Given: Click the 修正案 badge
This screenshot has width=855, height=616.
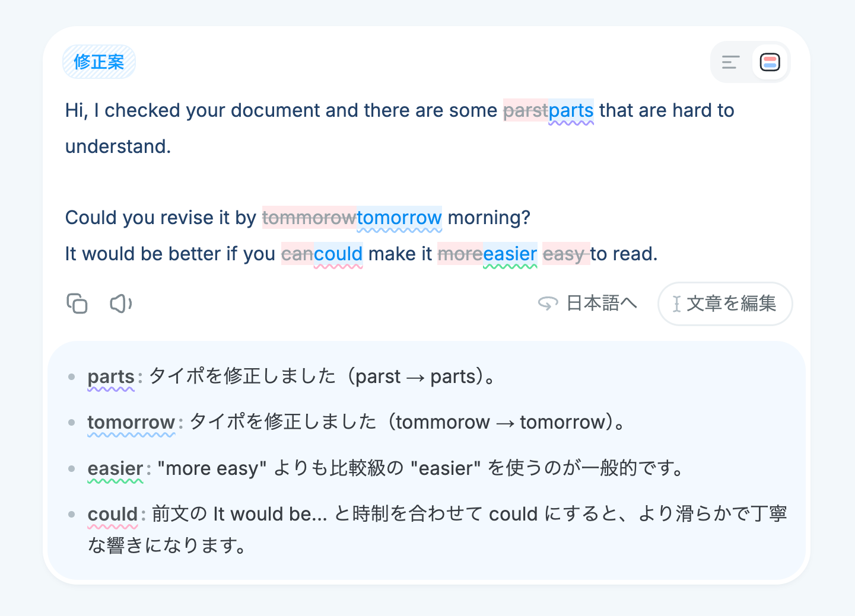Looking at the screenshot, I should point(99,62).
